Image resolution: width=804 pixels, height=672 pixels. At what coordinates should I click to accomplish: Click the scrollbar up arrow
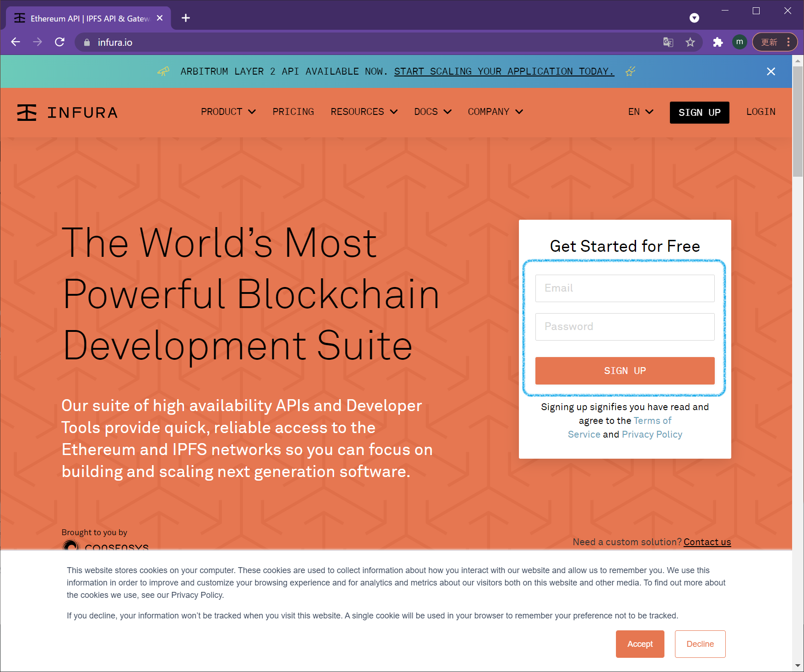(x=798, y=60)
